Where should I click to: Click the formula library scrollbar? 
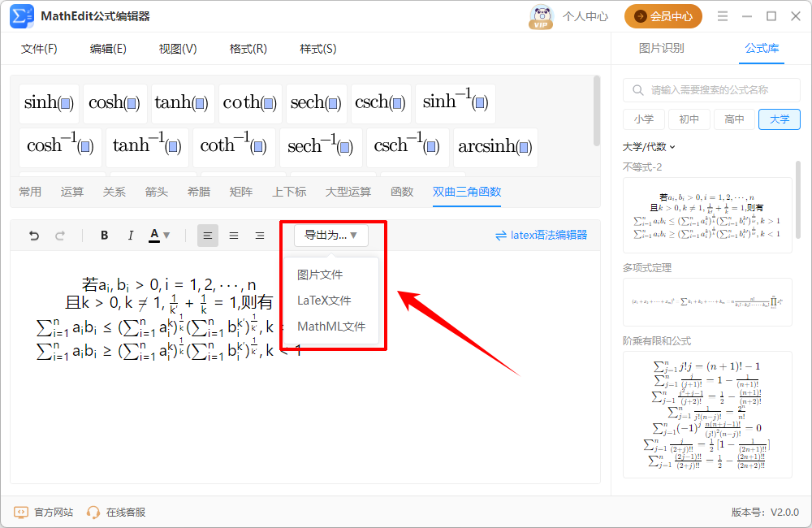point(798,200)
